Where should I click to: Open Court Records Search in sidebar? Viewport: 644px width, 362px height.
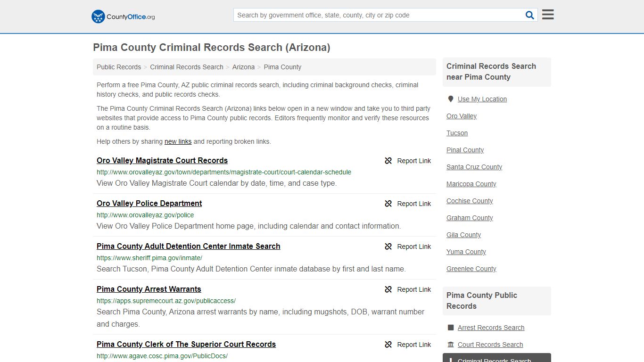click(490, 345)
